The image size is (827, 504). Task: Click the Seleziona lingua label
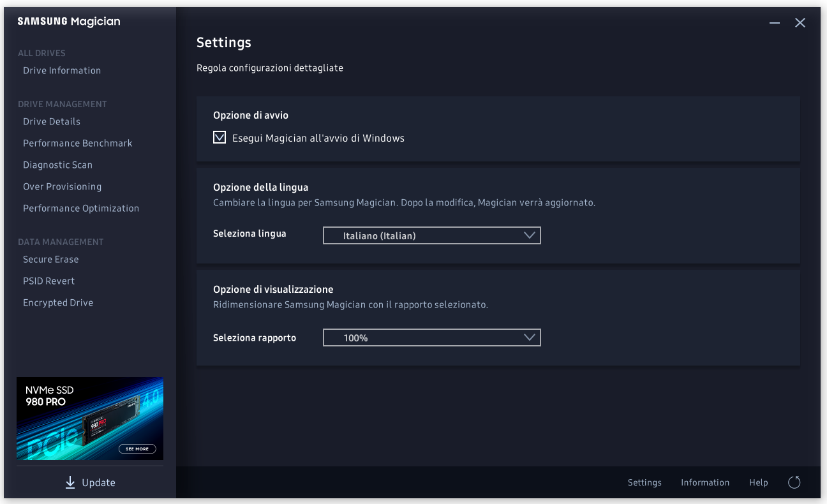[250, 233]
